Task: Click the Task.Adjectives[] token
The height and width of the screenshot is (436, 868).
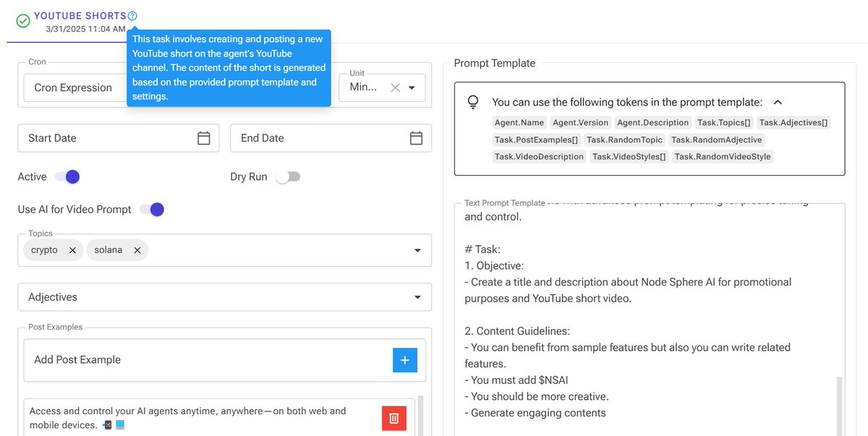Action: click(x=793, y=123)
